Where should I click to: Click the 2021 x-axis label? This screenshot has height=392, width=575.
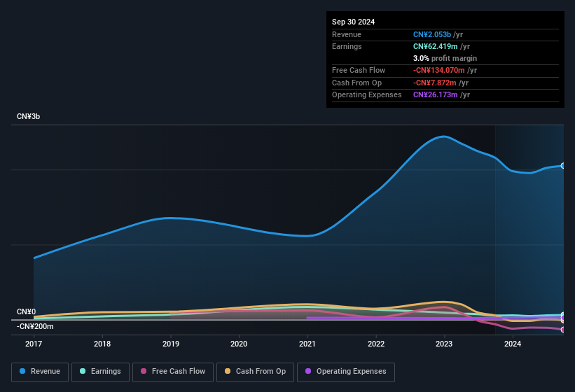coord(307,344)
